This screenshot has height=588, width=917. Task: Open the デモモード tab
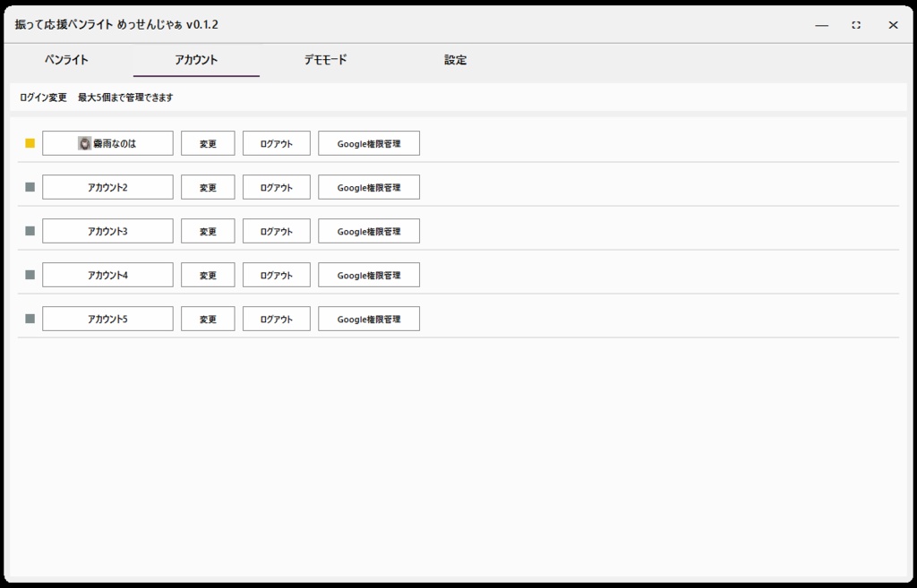(x=326, y=60)
